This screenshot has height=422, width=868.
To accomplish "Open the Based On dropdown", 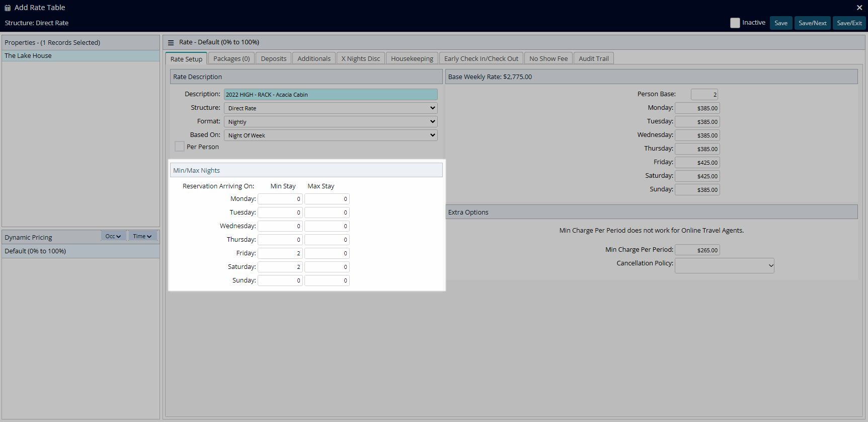I will click(x=331, y=135).
